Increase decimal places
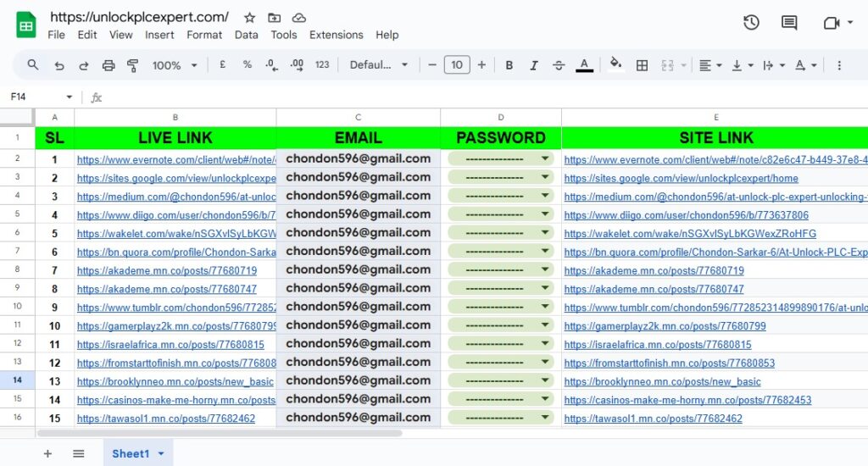The width and height of the screenshot is (868, 466). pyautogui.click(x=297, y=65)
